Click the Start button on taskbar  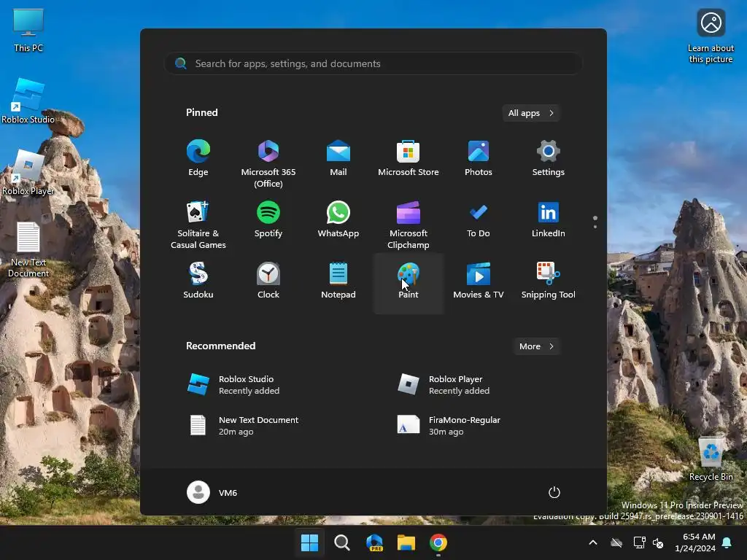pos(309,542)
